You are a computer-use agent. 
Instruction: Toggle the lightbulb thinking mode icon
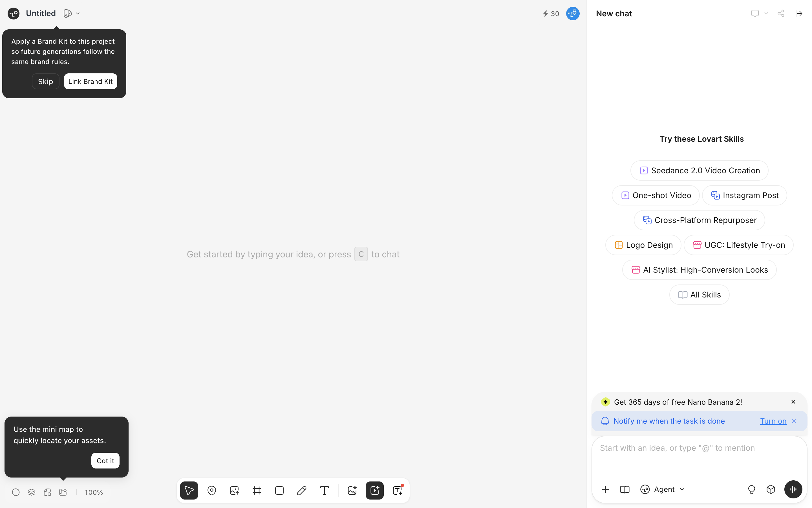pos(752,489)
